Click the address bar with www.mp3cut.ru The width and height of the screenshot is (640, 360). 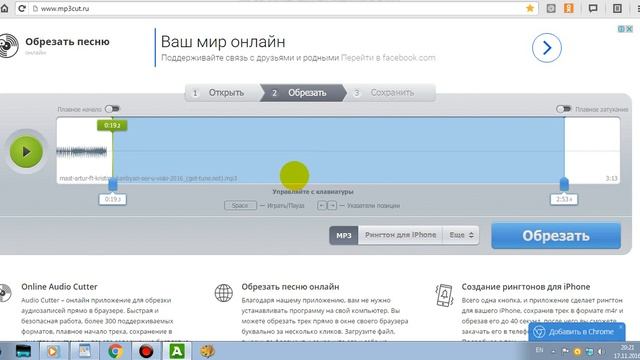[x=278, y=8]
